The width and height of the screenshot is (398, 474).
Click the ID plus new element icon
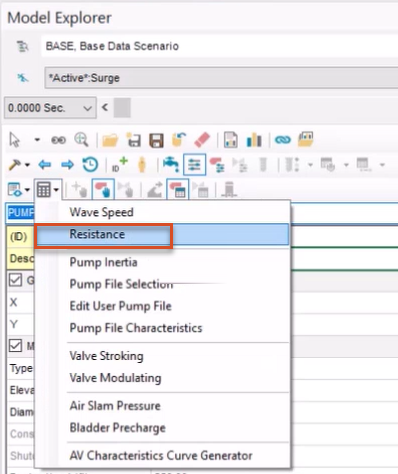pos(119,165)
